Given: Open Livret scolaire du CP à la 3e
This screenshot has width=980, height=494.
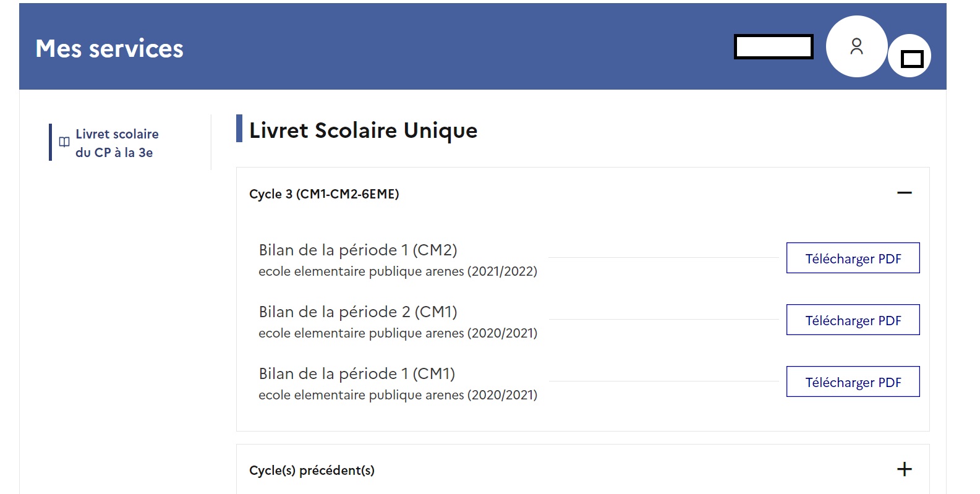Looking at the screenshot, I should click(117, 143).
